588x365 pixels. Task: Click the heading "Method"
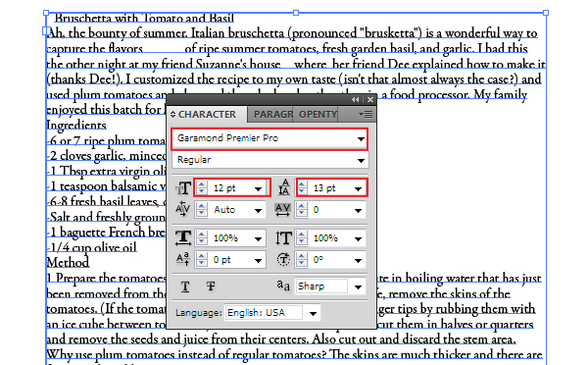68,262
